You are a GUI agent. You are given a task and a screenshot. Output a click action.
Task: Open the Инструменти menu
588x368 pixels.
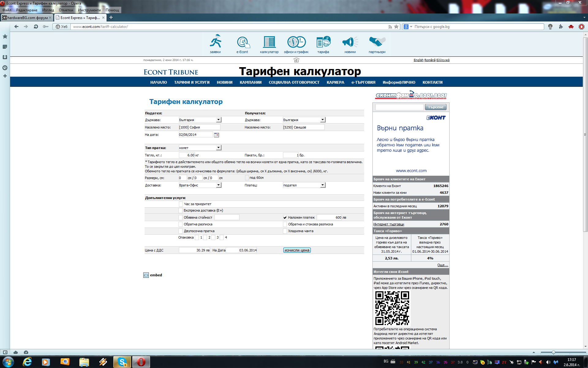click(89, 10)
